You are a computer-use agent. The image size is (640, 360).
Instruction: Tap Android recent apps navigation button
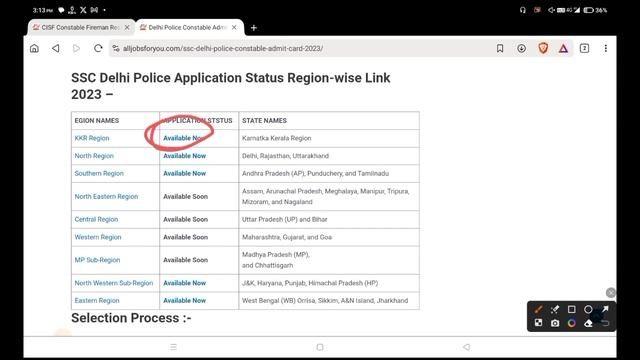click(173, 347)
